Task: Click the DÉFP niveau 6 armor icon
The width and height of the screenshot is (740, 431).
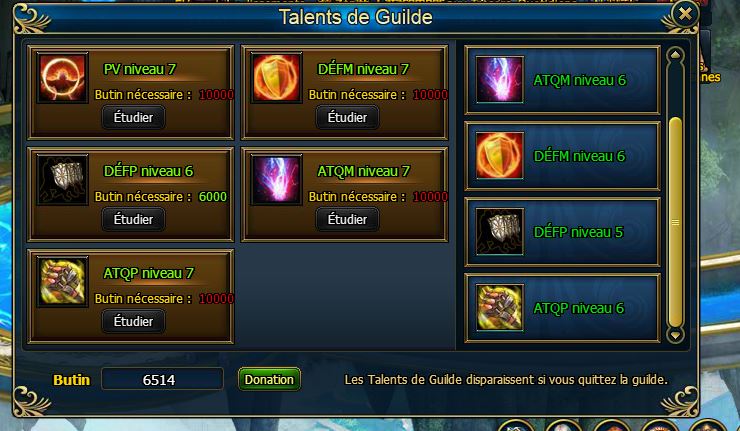Action: [x=63, y=179]
